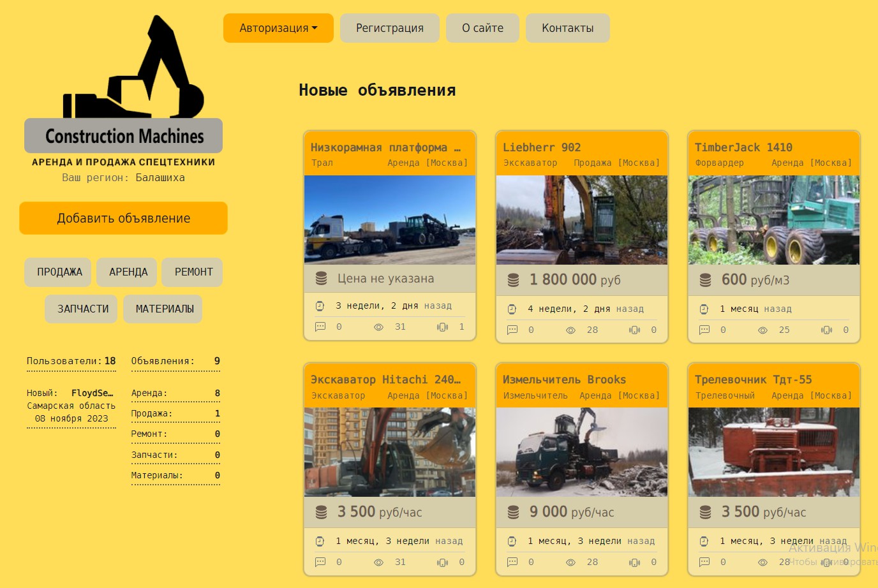
Task: Click comments icon on Измельчитель Brooks card
Action: (x=512, y=562)
